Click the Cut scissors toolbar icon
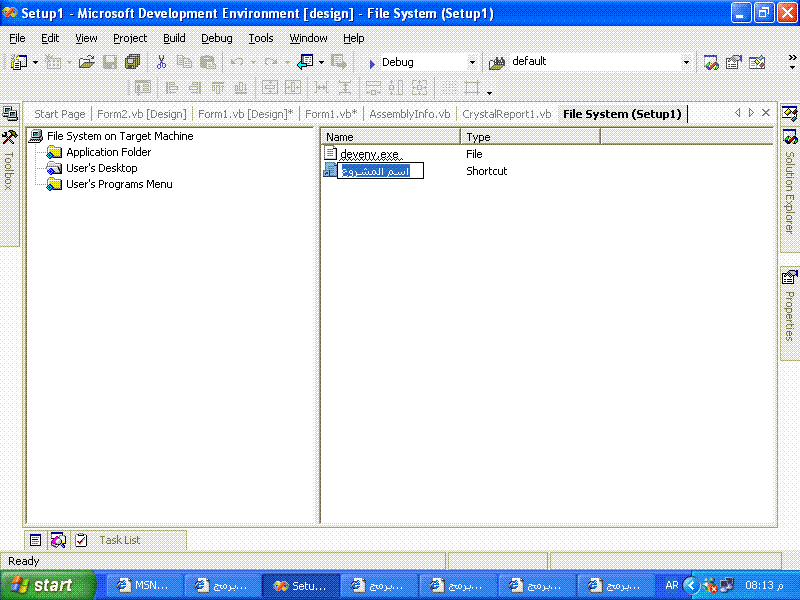 pos(161,62)
